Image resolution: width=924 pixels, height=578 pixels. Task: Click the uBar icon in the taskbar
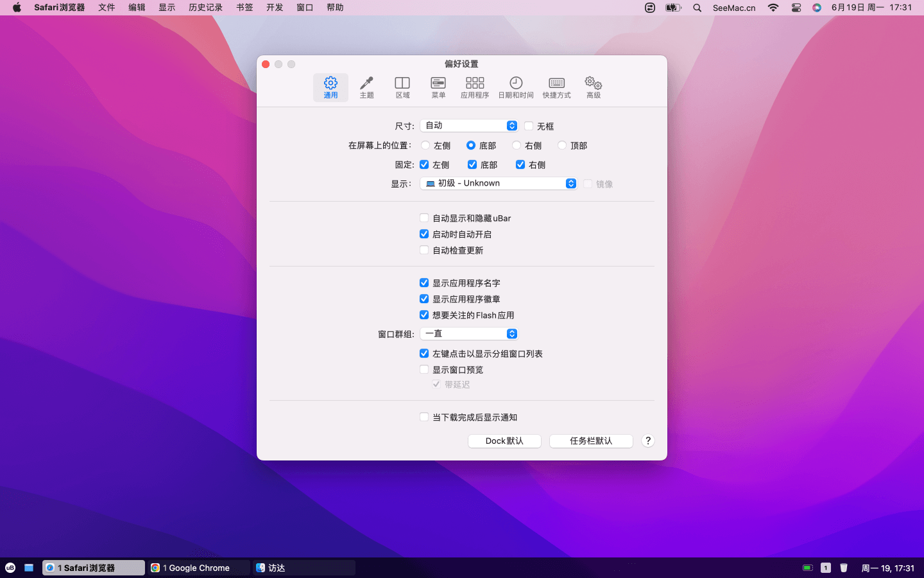pyautogui.click(x=10, y=568)
